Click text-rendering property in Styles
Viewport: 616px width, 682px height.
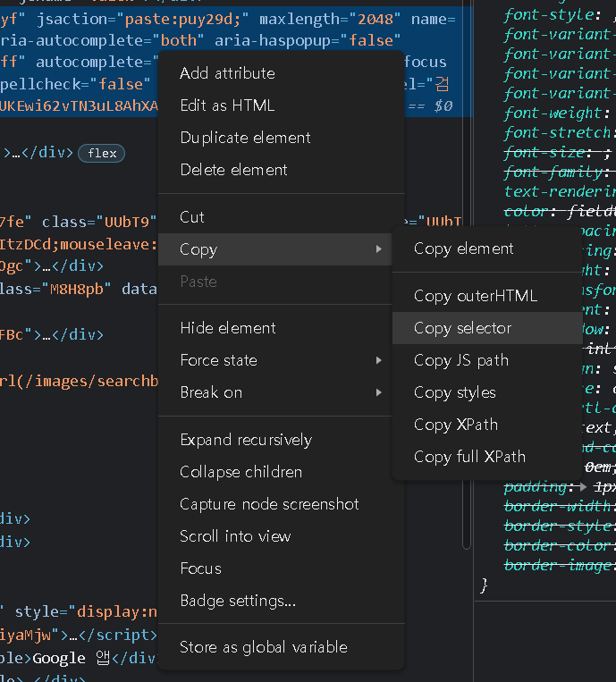(560, 191)
